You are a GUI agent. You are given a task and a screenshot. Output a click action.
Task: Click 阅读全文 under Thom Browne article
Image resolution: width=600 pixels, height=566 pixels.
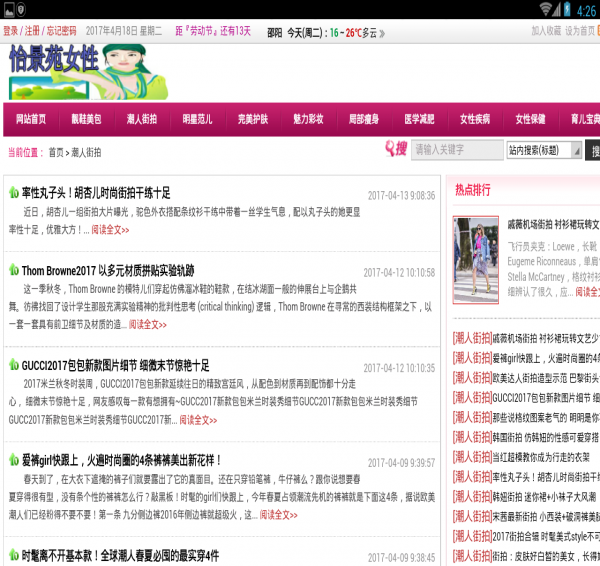(148, 325)
